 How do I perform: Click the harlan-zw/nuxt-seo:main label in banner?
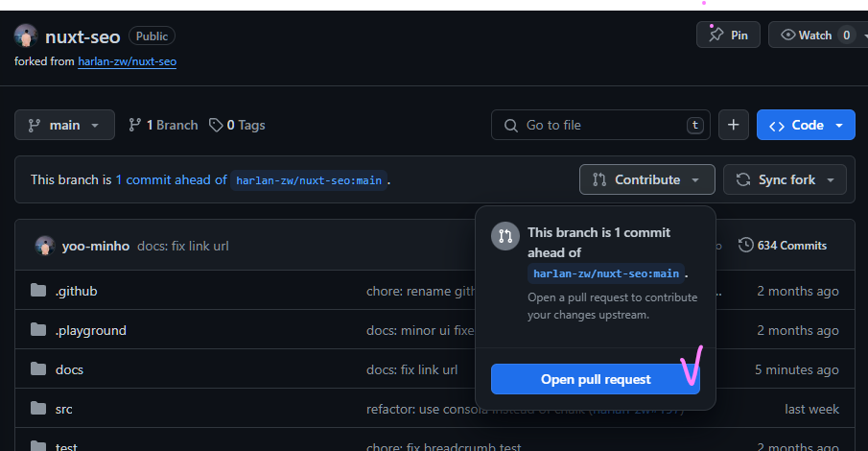(308, 180)
